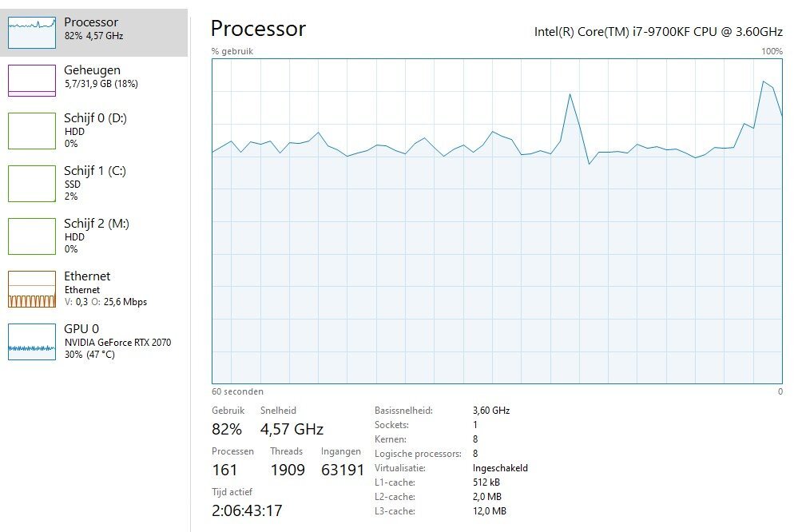This screenshot has width=794, height=532.
Task: Show Schijf 1 (C:) SSD details
Action: click(95, 171)
